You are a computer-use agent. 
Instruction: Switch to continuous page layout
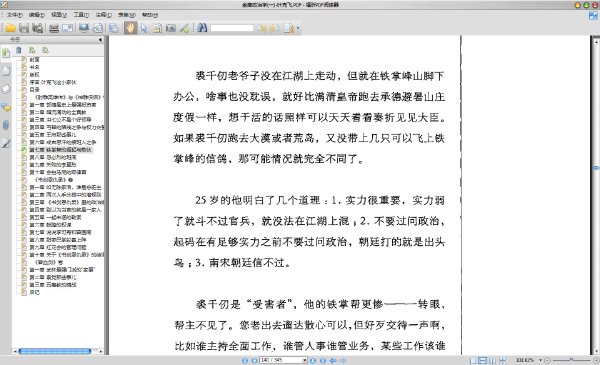[483, 360]
